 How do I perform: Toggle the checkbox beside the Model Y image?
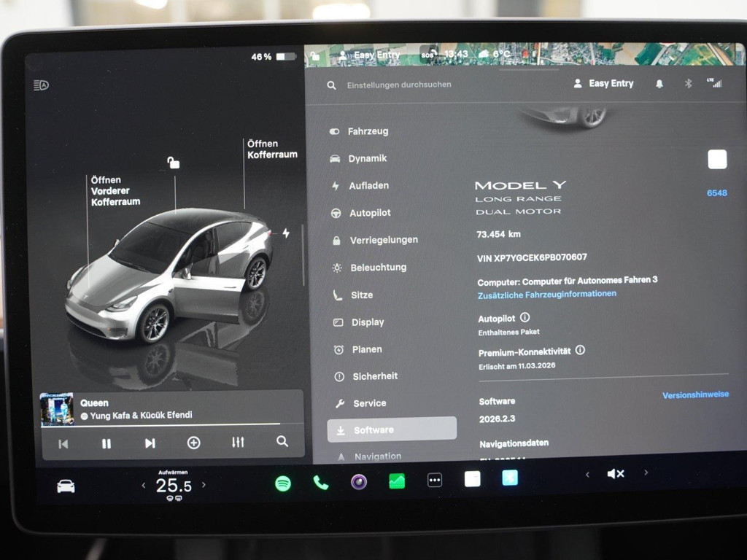(x=718, y=159)
